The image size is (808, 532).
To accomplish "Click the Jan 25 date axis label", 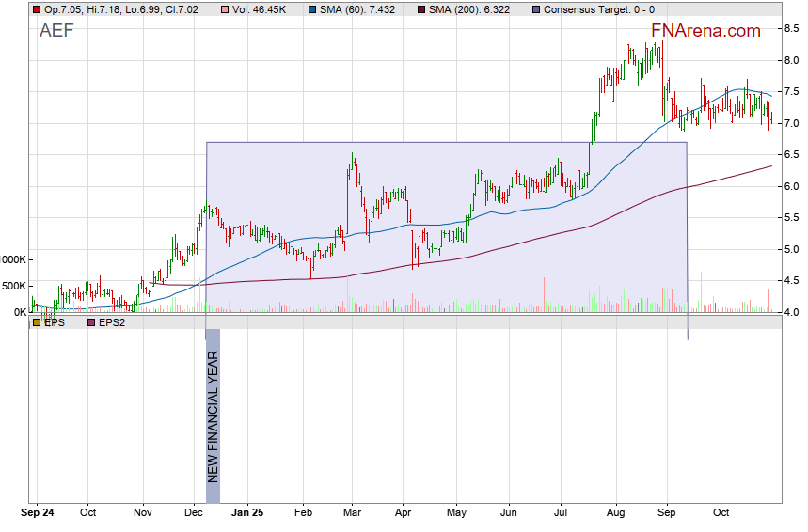I will click(246, 513).
